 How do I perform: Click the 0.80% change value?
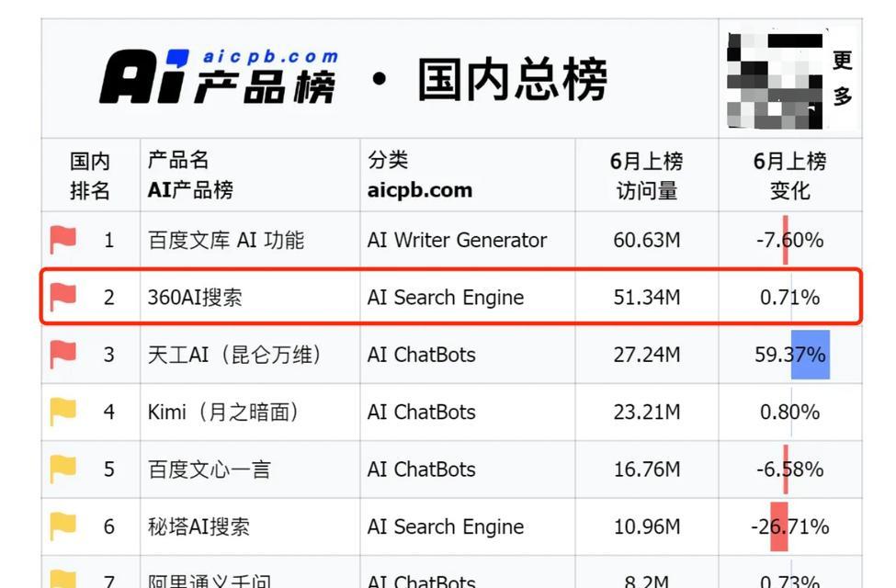pyautogui.click(x=789, y=412)
